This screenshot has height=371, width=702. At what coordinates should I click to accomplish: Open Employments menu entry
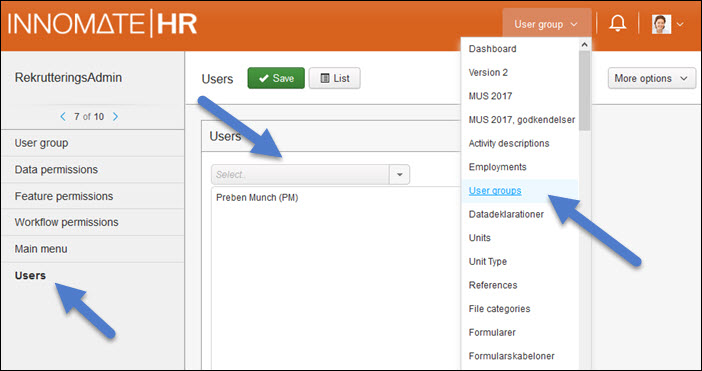click(x=497, y=167)
